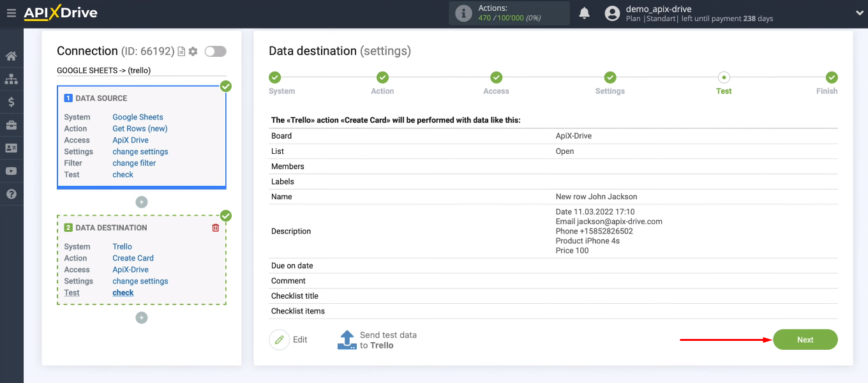Open the hamburger menu
The height and width of the screenshot is (383, 868).
point(11,13)
